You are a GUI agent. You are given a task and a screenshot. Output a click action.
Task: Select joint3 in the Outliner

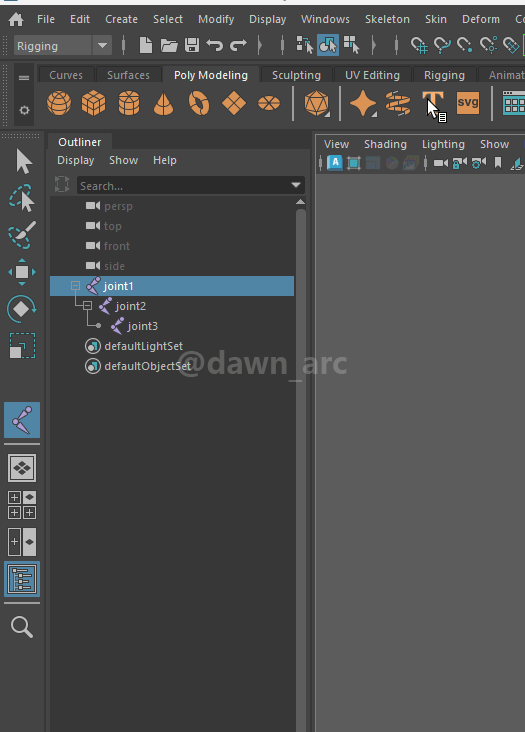(142, 326)
